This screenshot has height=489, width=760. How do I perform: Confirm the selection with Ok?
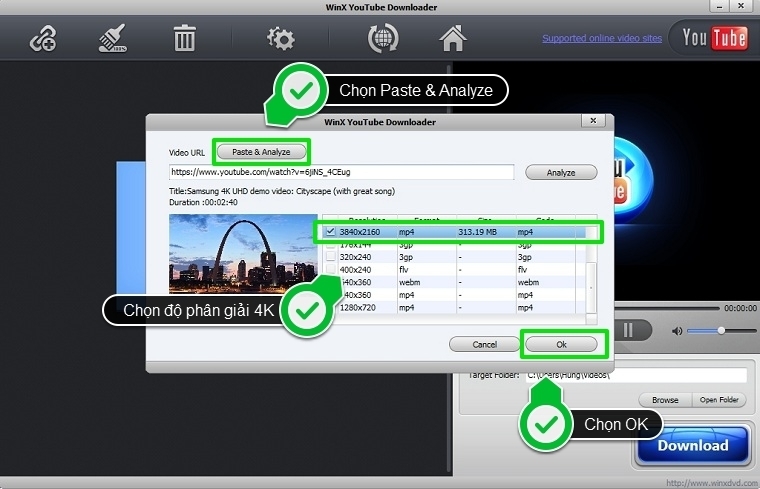pyautogui.click(x=561, y=344)
